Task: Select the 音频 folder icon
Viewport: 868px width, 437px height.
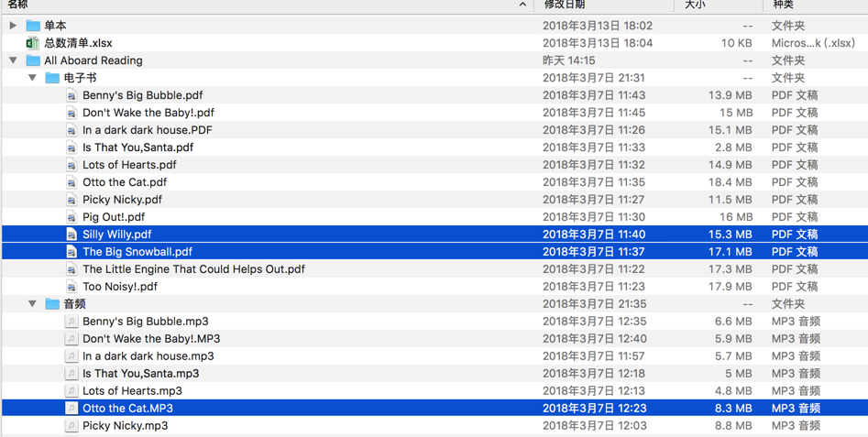Action: pyautogui.click(x=52, y=303)
